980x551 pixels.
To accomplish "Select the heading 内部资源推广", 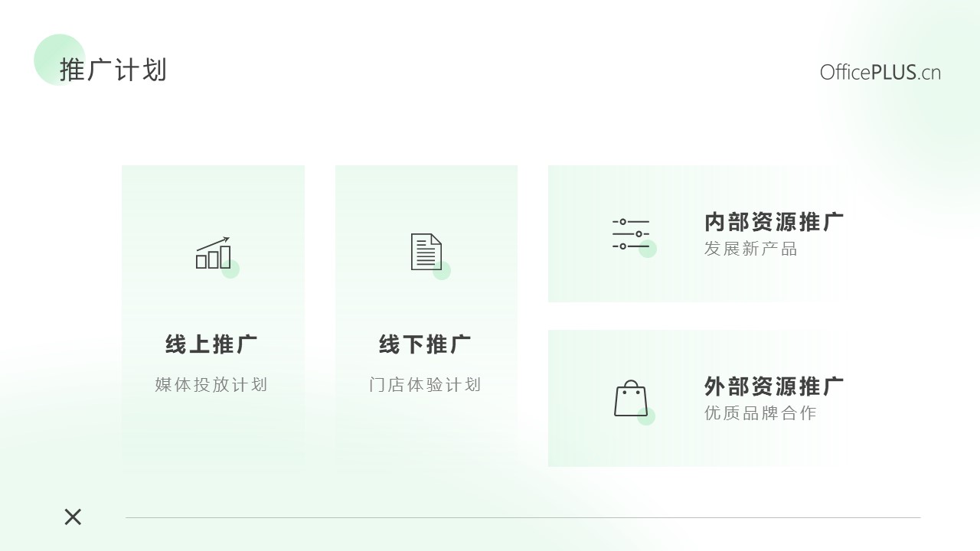I will (774, 222).
